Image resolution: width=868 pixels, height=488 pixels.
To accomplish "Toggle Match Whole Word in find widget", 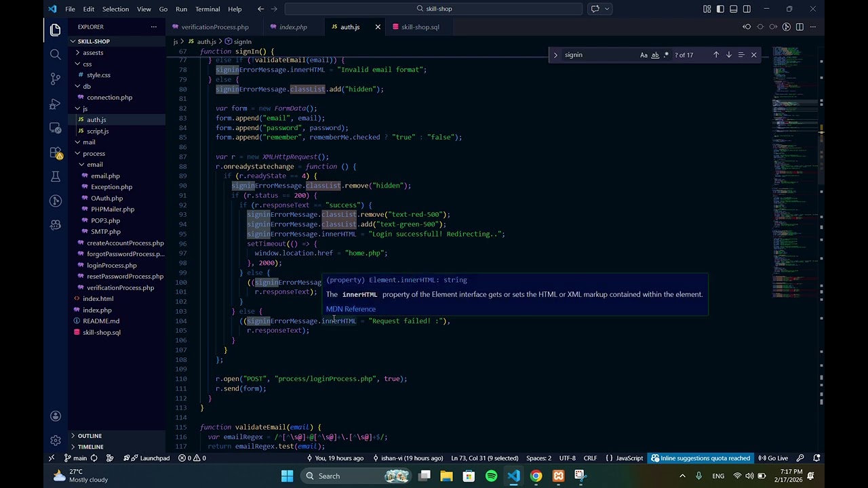I will [x=655, y=55].
